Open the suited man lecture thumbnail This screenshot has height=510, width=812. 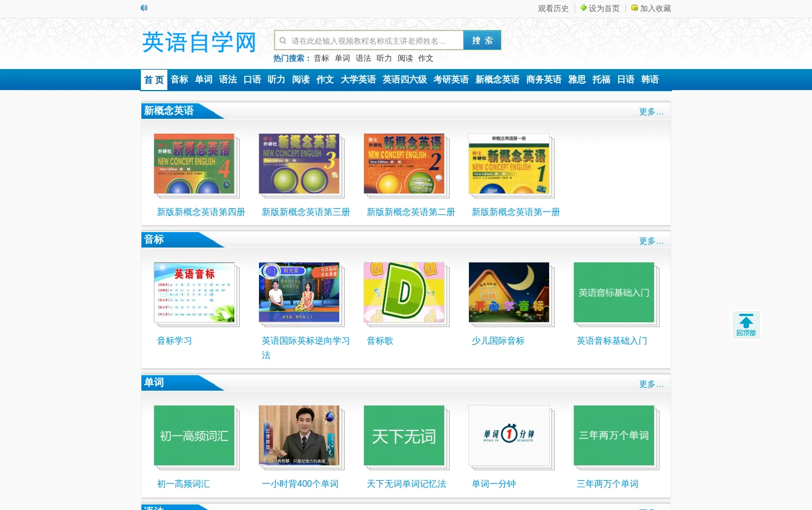(x=299, y=435)
